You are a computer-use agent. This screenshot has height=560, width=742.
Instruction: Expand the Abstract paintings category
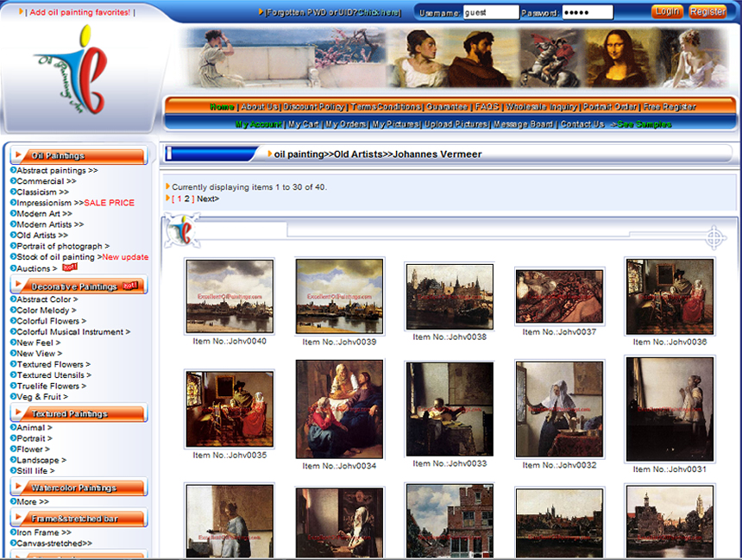coord(56,171)
